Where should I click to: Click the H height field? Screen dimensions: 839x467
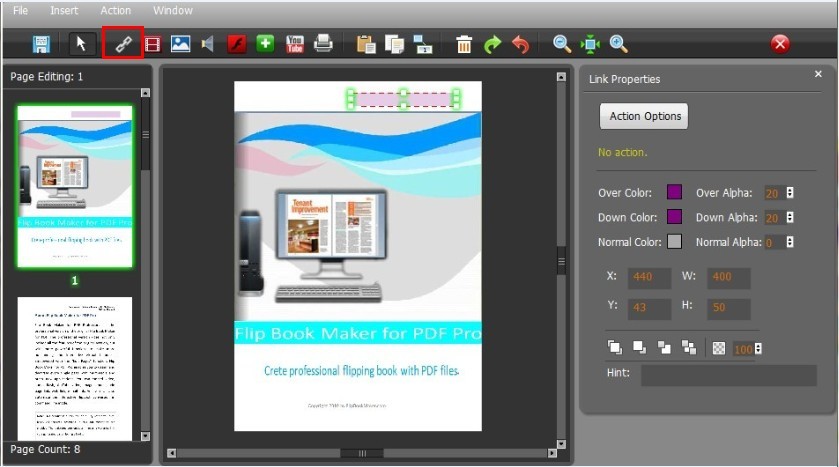729,308
